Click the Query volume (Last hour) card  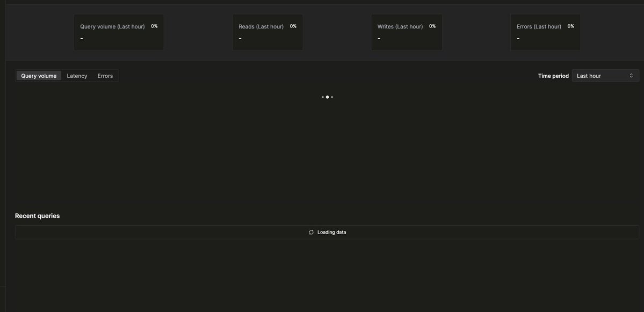(119, 32)
